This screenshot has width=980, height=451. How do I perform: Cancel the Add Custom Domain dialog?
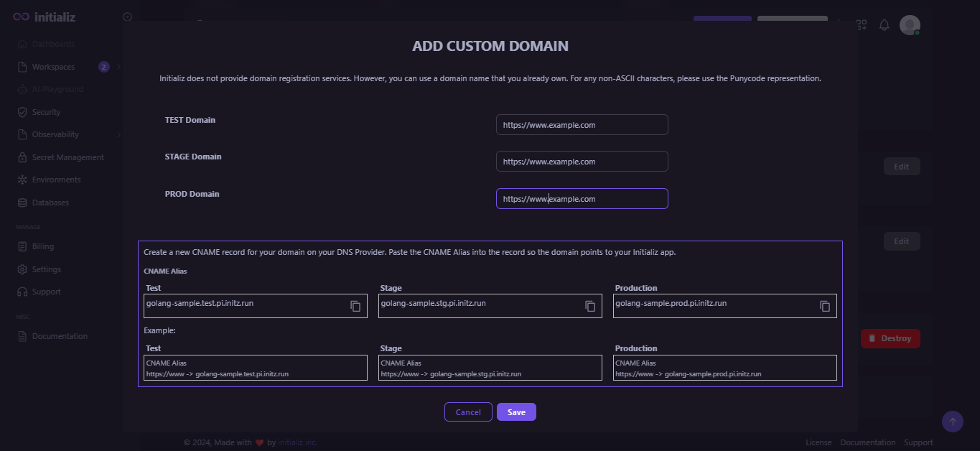coord(468,412)
